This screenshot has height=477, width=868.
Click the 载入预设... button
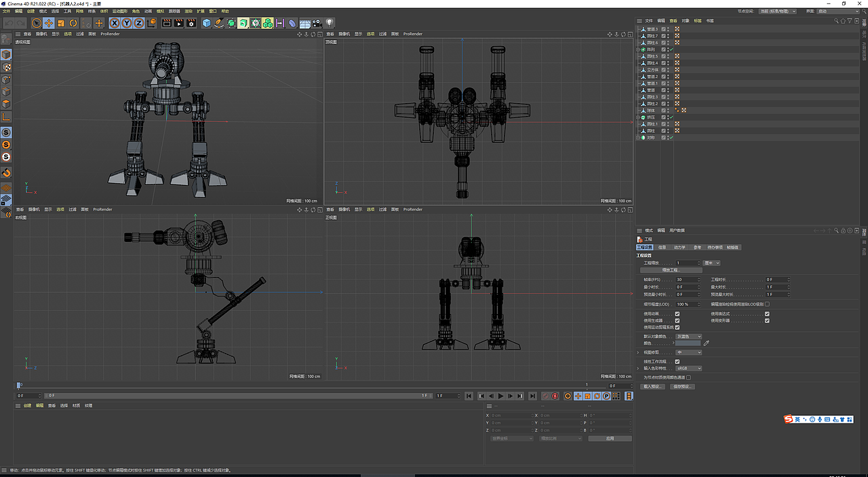[x=654, y=386]
